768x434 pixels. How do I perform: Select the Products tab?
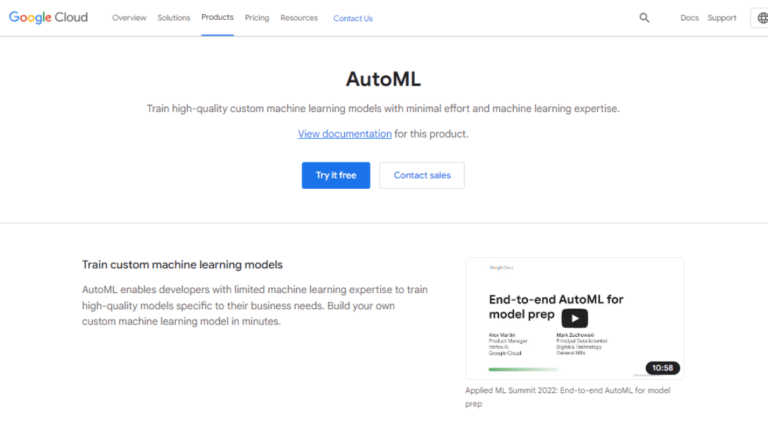click(x=217, y=18)
